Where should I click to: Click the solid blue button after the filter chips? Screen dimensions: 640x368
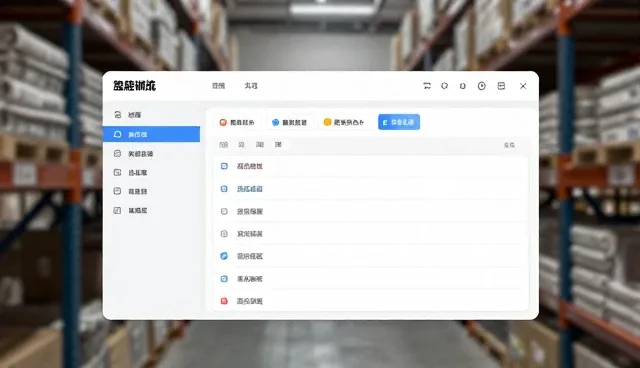399,122
